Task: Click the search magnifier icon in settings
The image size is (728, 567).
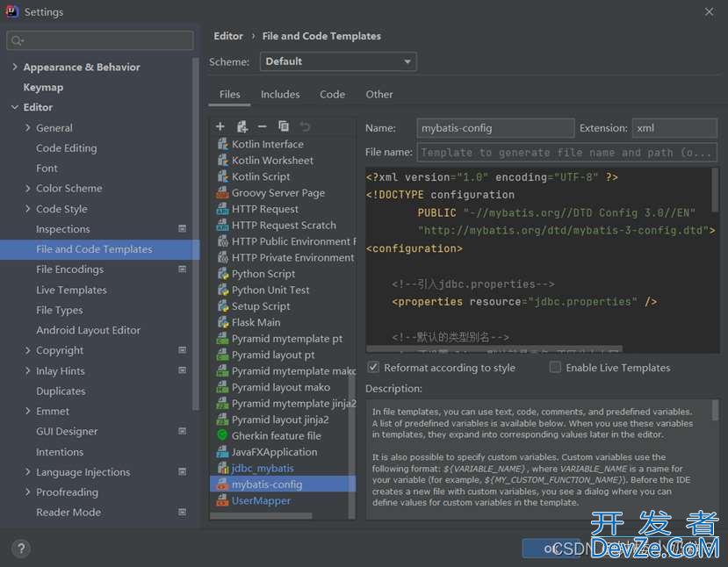Action: (x=18, y=40)
